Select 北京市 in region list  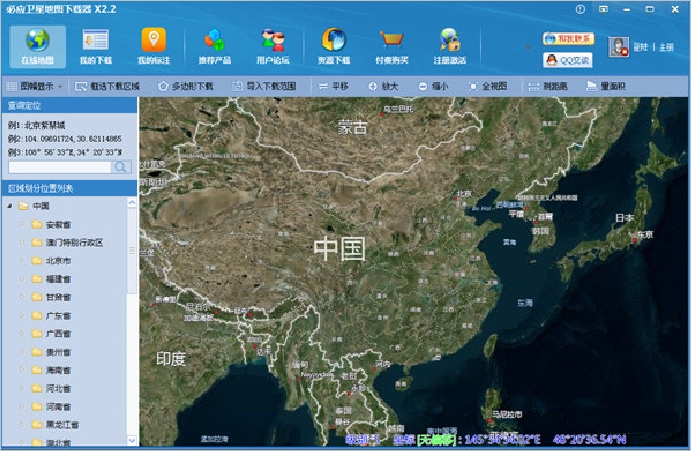pos(58,261)
